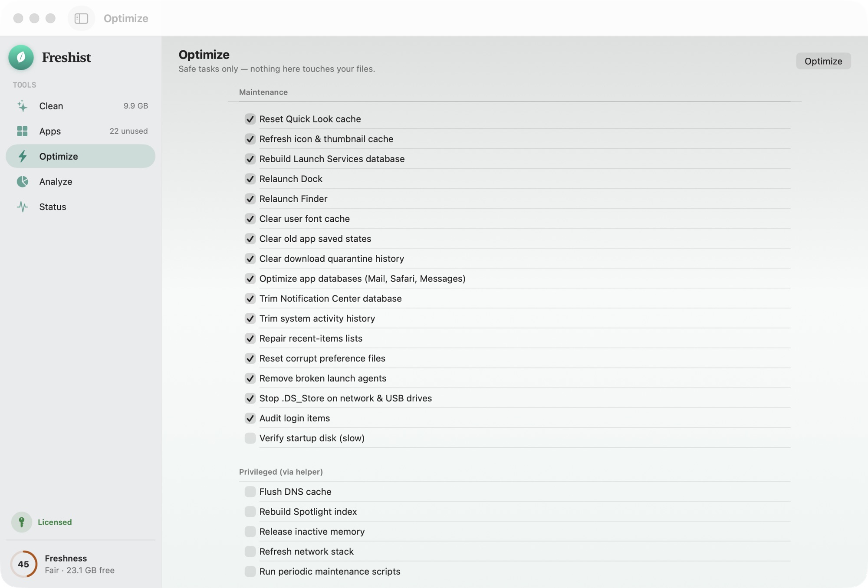Open the Clean tool

(x=80, y=106)
